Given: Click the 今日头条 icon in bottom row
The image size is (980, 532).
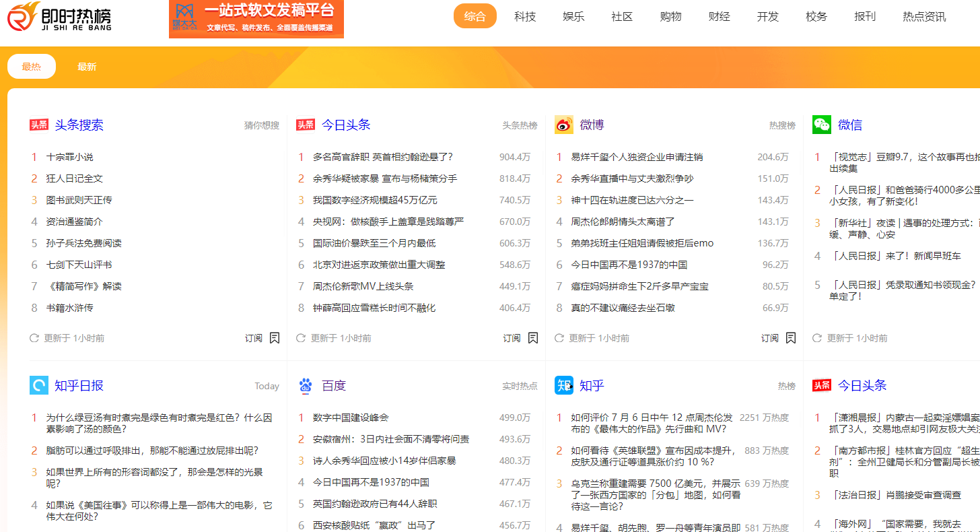Looking at the screenshot, I should click(x=822, y=385).
